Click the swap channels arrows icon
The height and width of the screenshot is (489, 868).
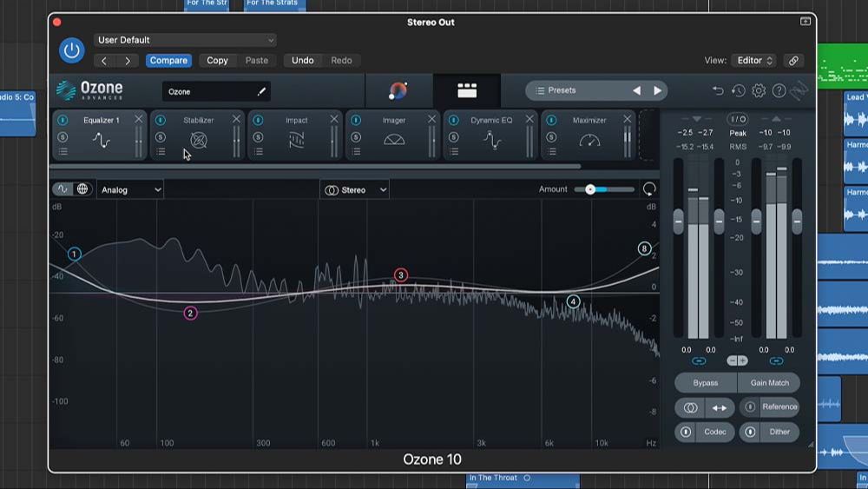[x=720, y=408]
